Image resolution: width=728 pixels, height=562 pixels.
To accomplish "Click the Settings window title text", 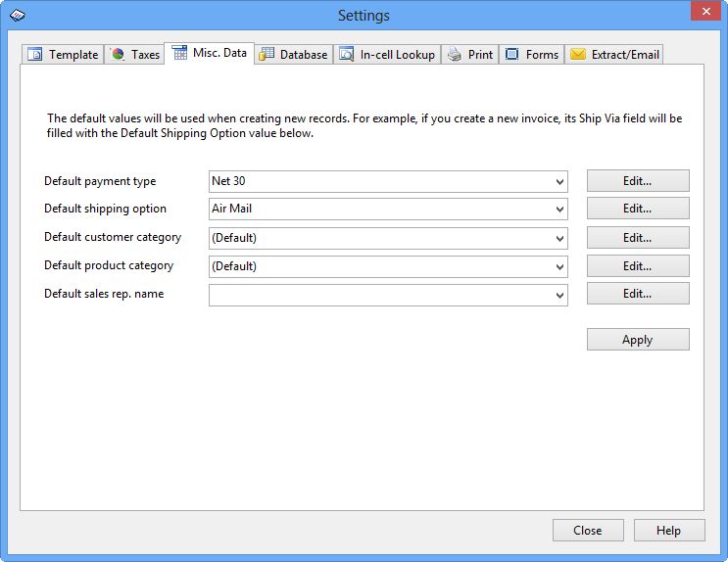I will [x=364, y=16].
